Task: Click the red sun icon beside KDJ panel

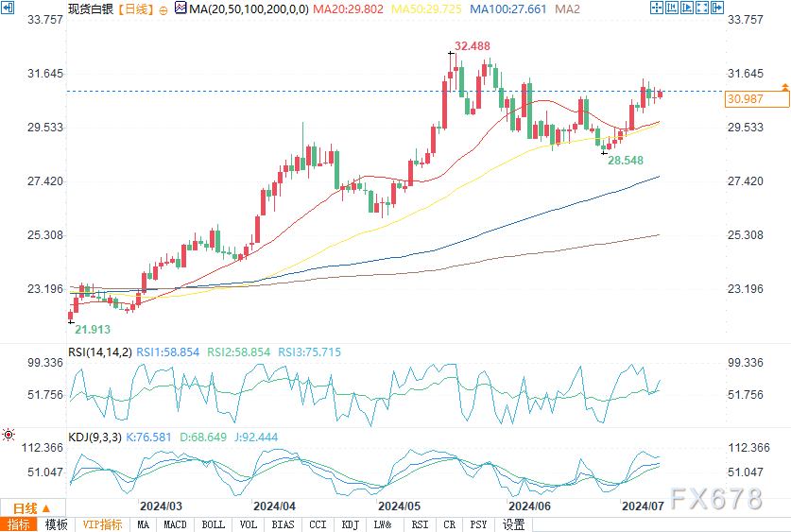Action: tap(9, 435)
